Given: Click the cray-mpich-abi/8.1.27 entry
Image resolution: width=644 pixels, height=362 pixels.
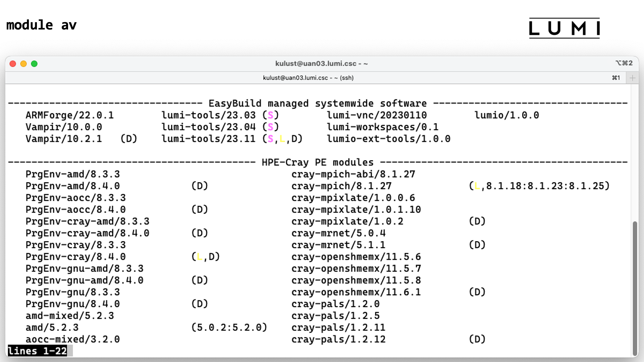Looking at the screenshot, I should coord(353,174).
